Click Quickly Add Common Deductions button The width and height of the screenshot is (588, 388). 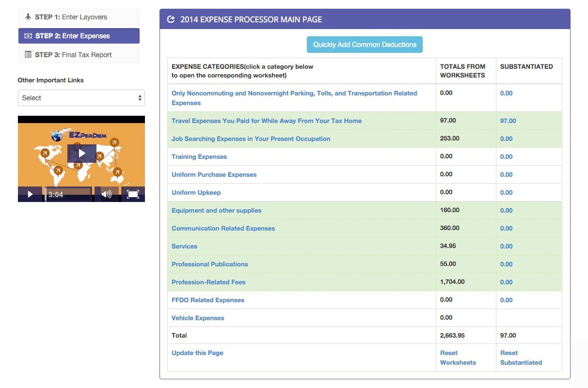(365, 45)
